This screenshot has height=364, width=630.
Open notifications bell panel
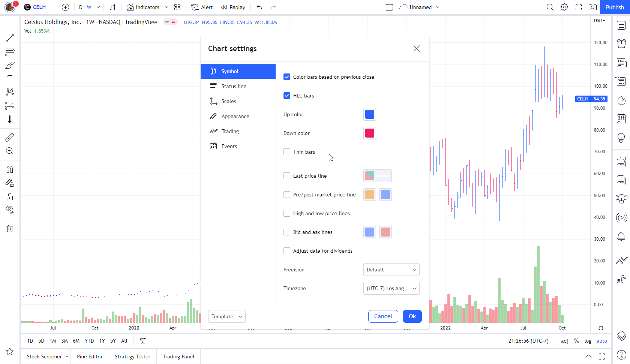(x=621, y=236)
